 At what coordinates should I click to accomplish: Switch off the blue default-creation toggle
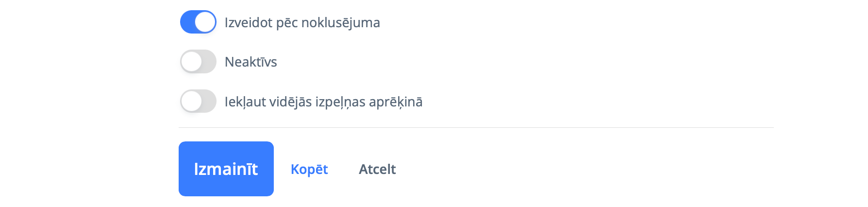198,22
